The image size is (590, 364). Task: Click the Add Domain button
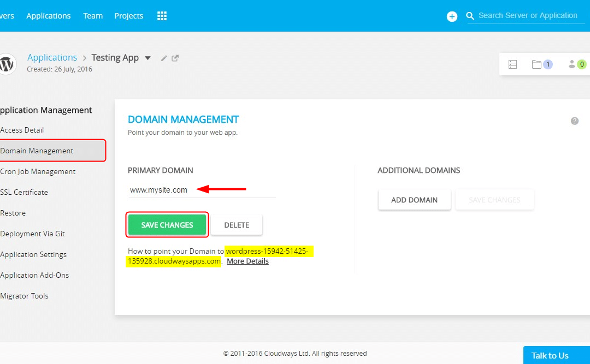point(414,200)
